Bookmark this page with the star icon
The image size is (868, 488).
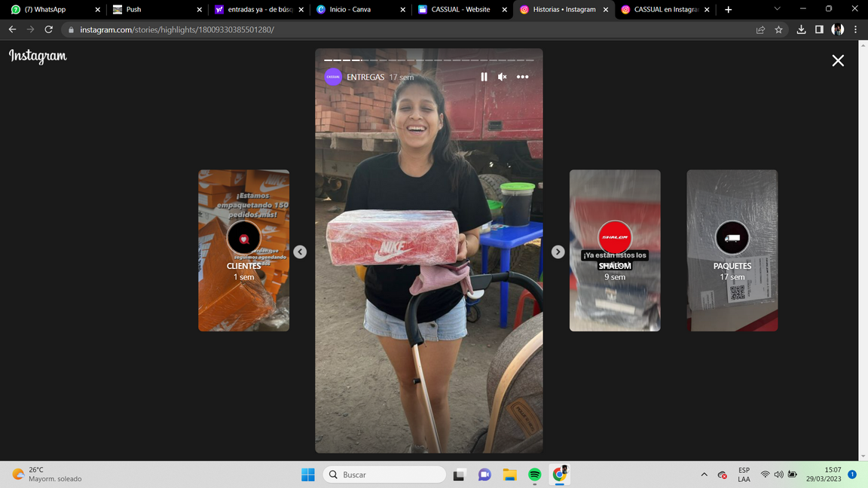pyautogui.click(x=778, y=29)
